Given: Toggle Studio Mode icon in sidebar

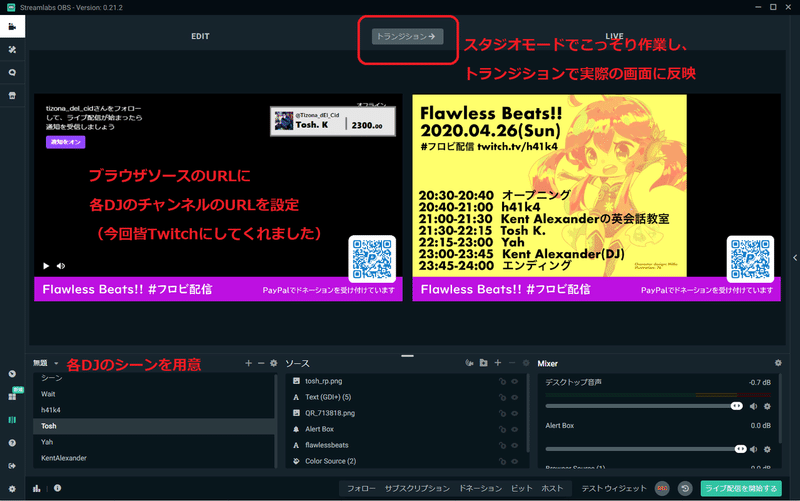Looking at the screenshot, I should click(12, 420).
